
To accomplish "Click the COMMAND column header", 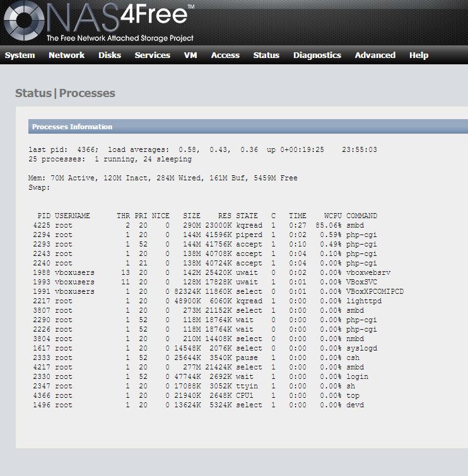I will pos(361,216).
